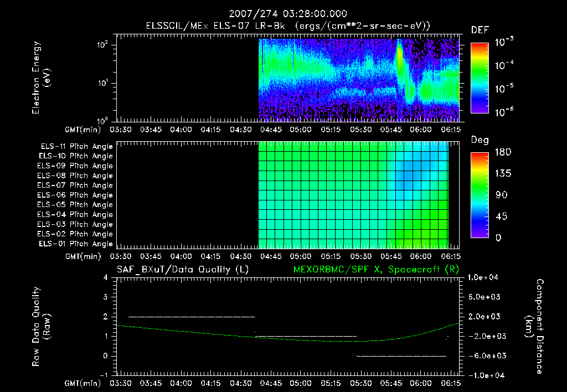This screenshot has width=567, height=392.
Task: Click the 1.0e+04 right axis tick label
Action: click(483, 277)
